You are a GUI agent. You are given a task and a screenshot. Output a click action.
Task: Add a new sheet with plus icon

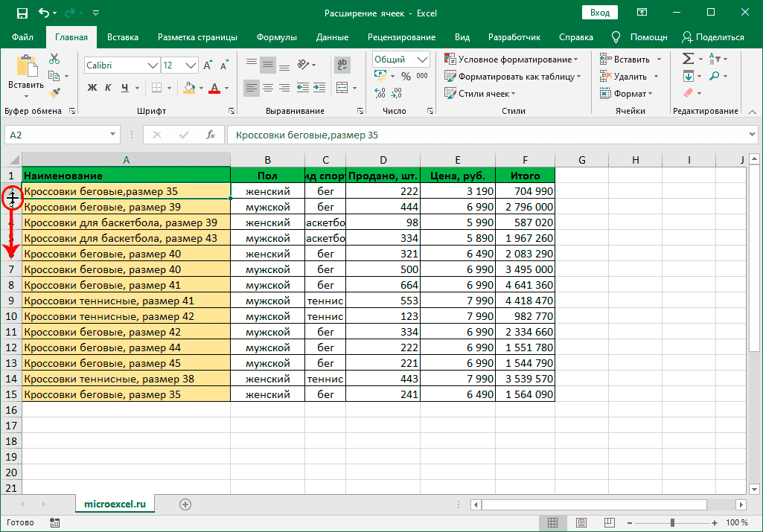(185, 504)
